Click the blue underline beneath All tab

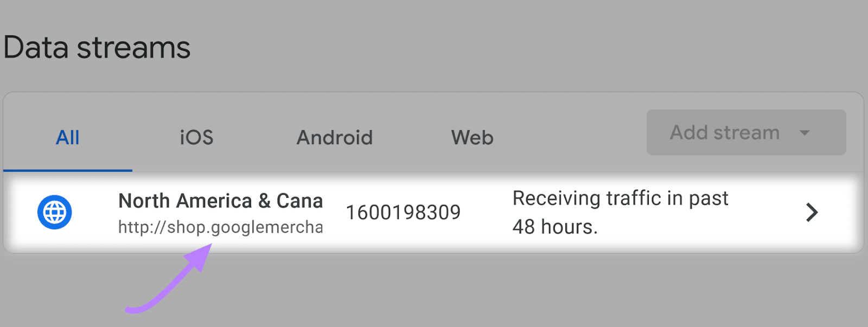pos(68,170)
